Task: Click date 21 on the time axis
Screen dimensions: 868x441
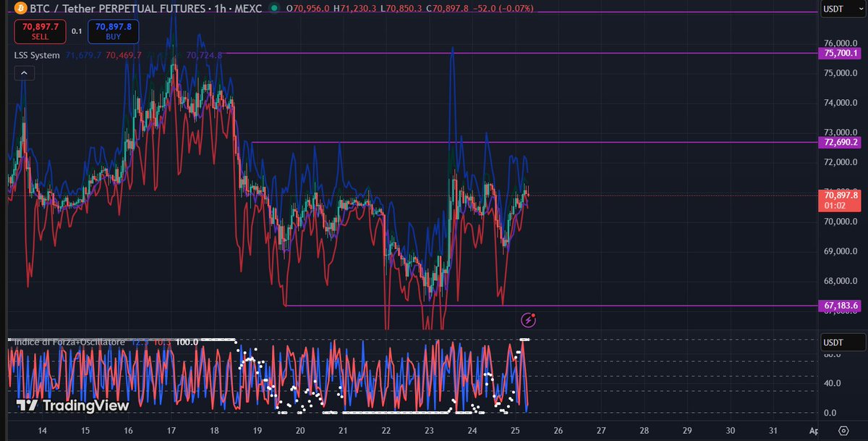Action: pyautogui.click(x=344, y=430)
